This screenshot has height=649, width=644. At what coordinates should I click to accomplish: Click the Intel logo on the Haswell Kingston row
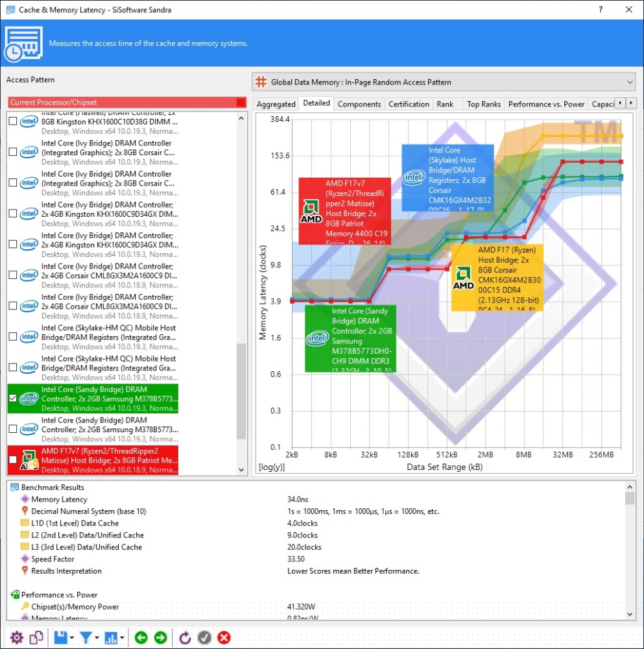click(x=29, y=121)
